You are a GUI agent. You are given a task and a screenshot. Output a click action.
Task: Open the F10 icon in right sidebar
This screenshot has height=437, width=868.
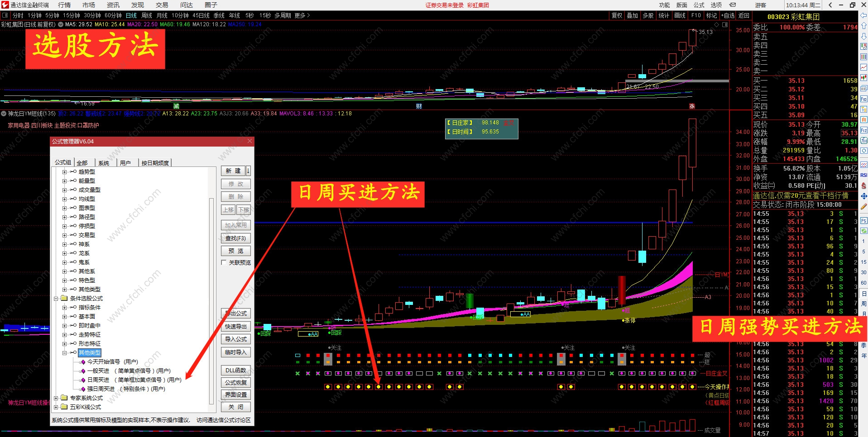pos(863,99)
